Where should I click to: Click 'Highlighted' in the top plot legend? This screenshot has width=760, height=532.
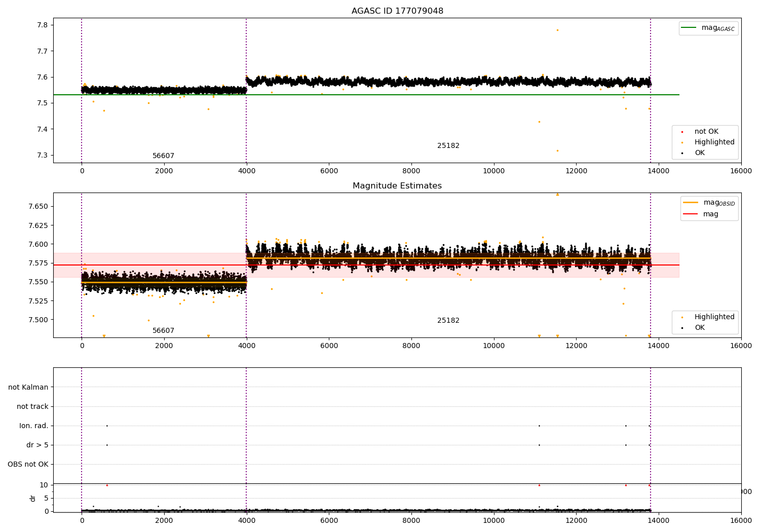click(708, 142)
